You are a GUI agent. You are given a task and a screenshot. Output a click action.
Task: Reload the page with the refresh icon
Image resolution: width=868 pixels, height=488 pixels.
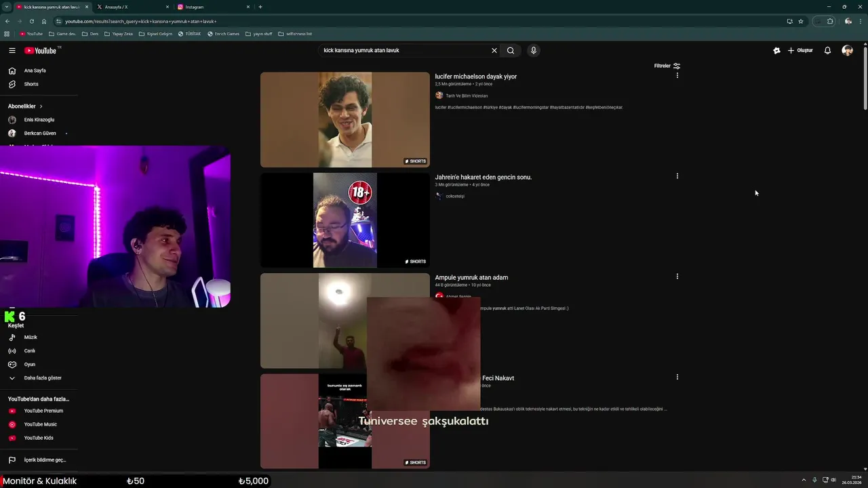[x=31, y=21]
